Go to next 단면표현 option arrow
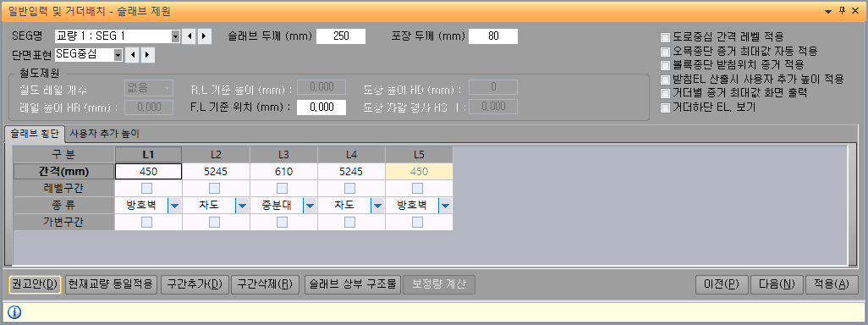This screenshot has width=868, height=325. click(x=147, y=55)
